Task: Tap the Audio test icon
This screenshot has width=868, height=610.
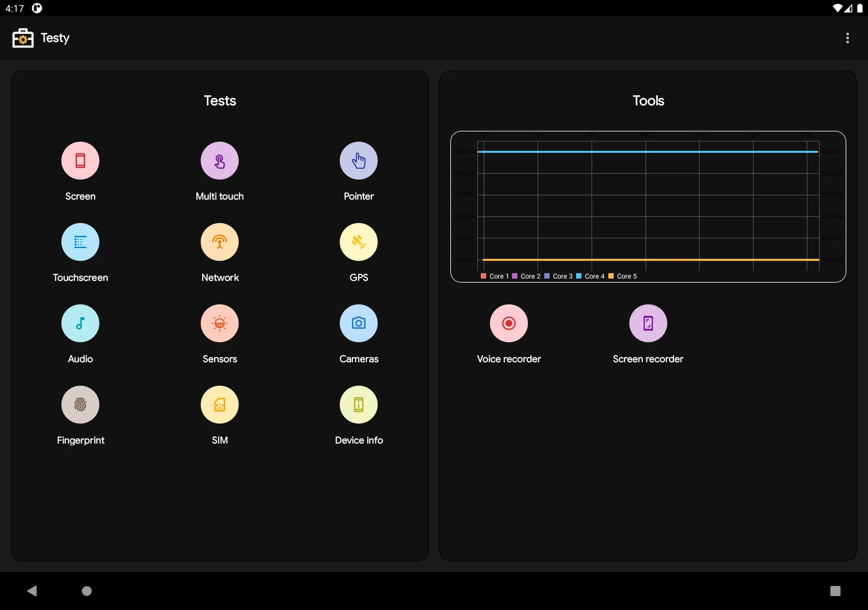Action: [80, 323]
